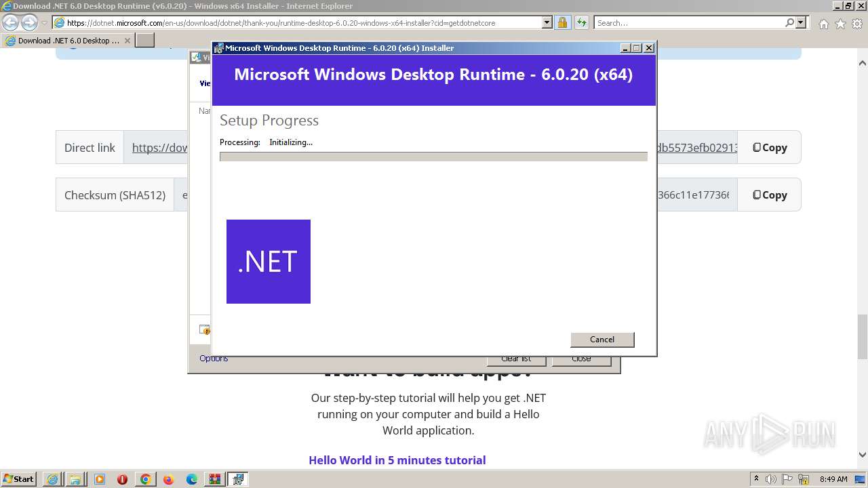Image resolution: width=868 pixels, height=488 pixels.
Task: Cancel the .NET Desktop Runtime setup
Action: click(x=602, y=340)
